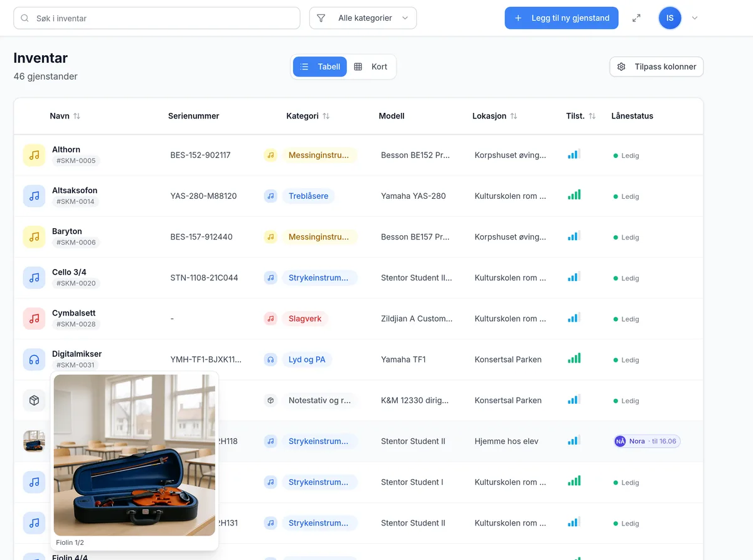Click the Slagverk category icon
This screenshot has width=753, height=560.
click(270, 319)
